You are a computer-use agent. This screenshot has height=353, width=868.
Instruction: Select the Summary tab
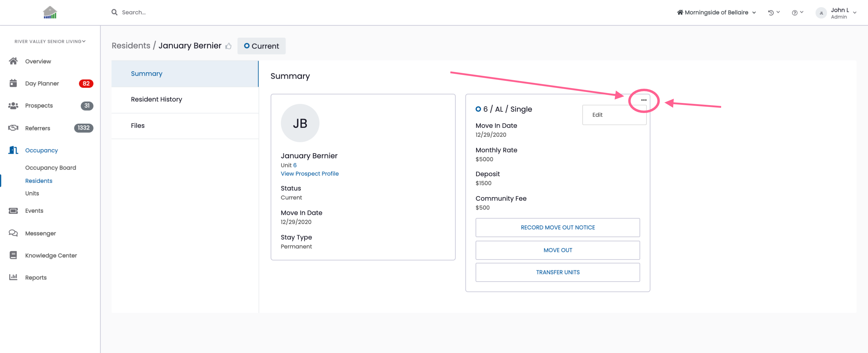point(185,74)
